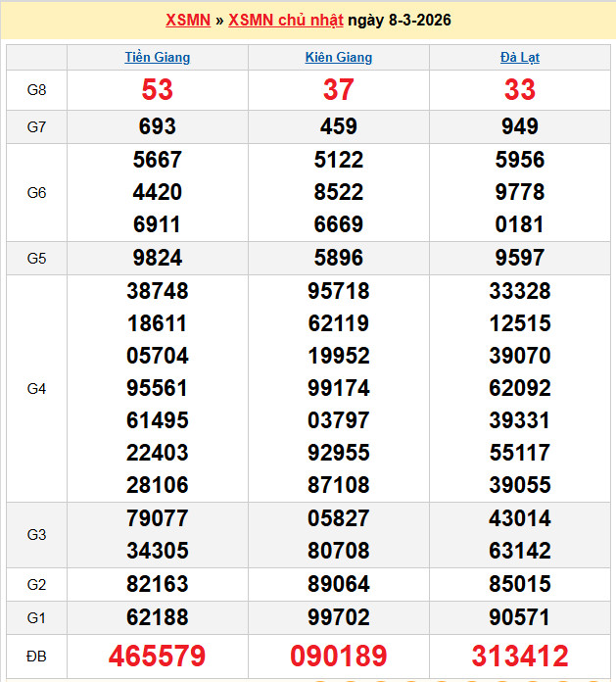616x682 pixels.
Task: Click the G4 row label
Action: pyautogui.click(x=36, y=389)
